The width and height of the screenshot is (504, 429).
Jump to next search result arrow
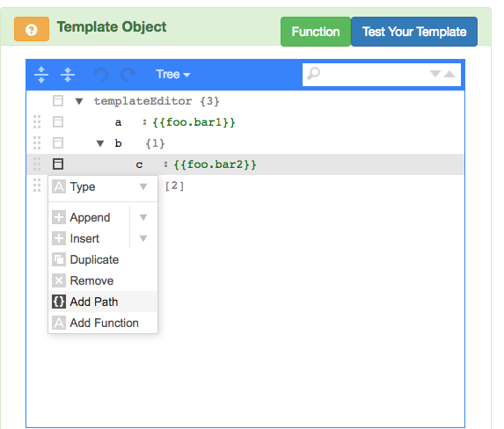point(435,74)
